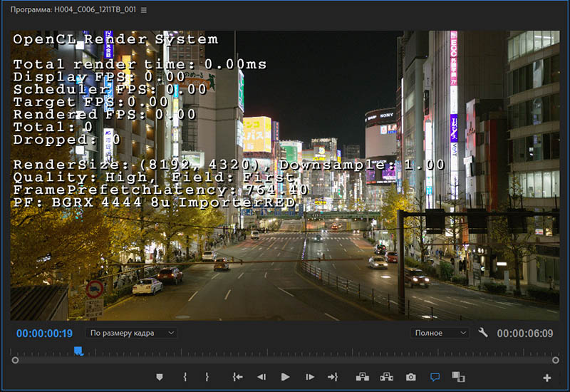The width and height of the screenshot is (570, 392).
Task: Click the Mark Out button
Action: coord(207,377)
